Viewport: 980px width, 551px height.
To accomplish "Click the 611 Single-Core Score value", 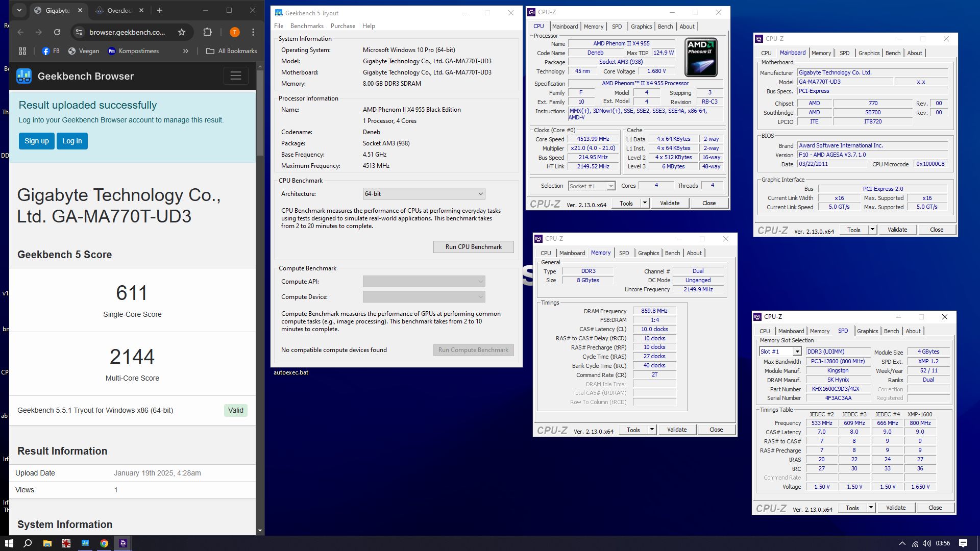I will [132, 293].
